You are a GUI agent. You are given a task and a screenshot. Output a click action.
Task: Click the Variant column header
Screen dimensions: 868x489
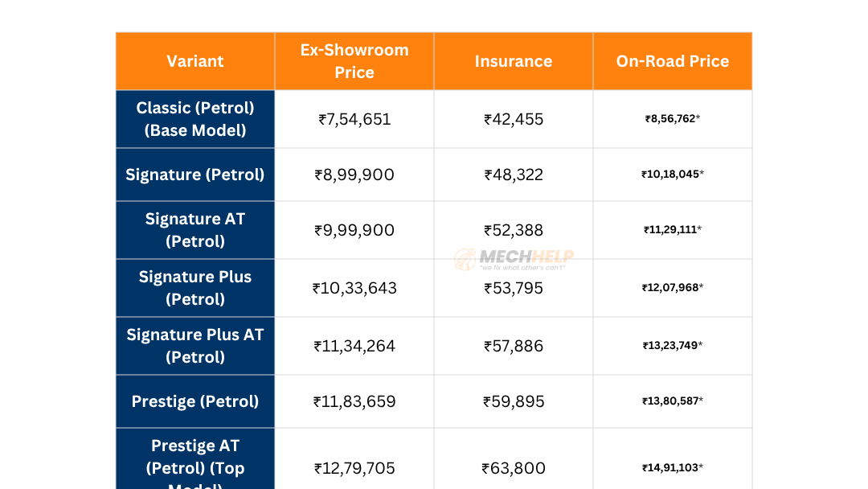195,61
